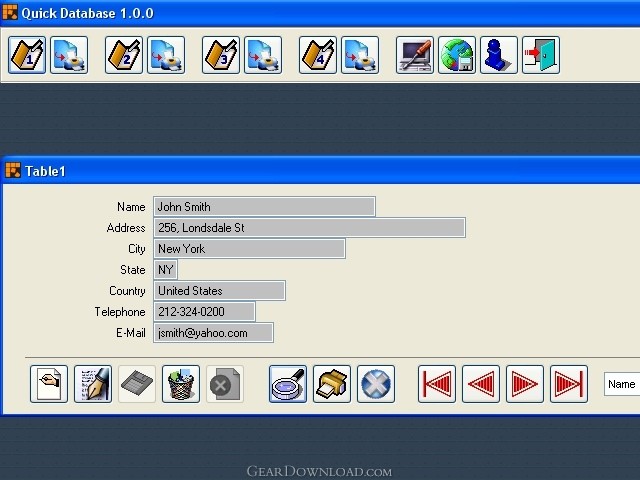Click the Name field with John Smith
640x480 pixels.
click(264, 207)
